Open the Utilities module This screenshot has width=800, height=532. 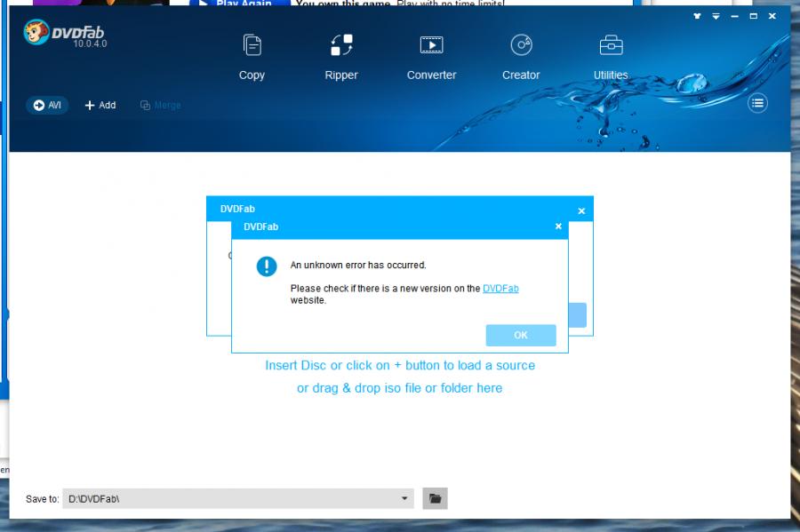611,56
